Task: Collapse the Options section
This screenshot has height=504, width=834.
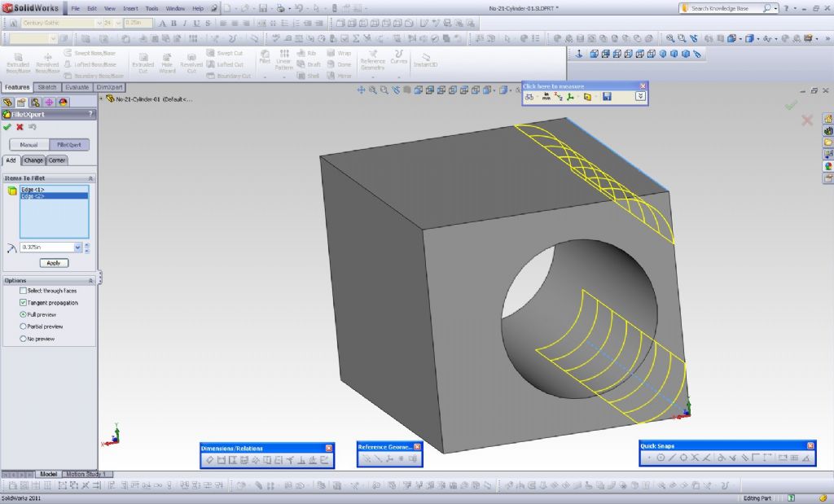Action: pos(90,280)
